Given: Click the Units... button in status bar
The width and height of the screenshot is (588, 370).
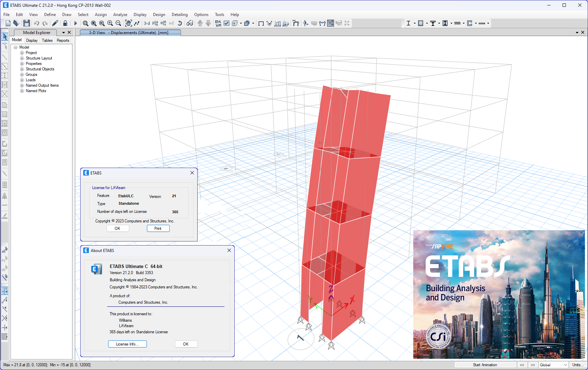Looking at the screenshot, I should click(x=577, y=365).
